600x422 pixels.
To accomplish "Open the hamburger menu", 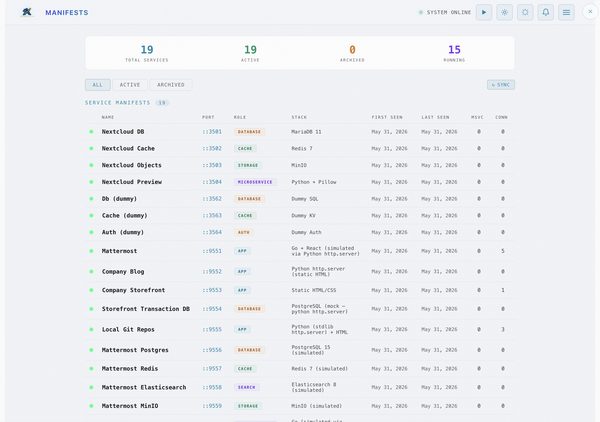I will (566, 12).
